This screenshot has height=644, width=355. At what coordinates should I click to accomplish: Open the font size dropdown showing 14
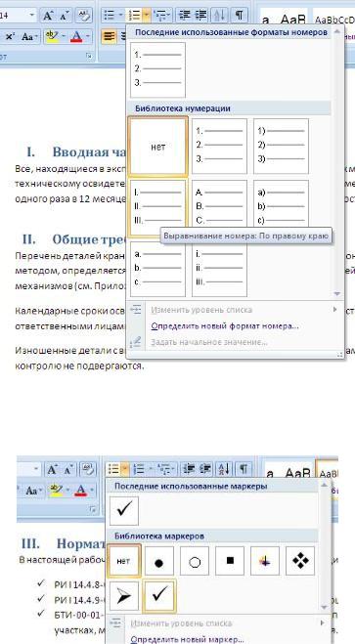pos(32,16)
